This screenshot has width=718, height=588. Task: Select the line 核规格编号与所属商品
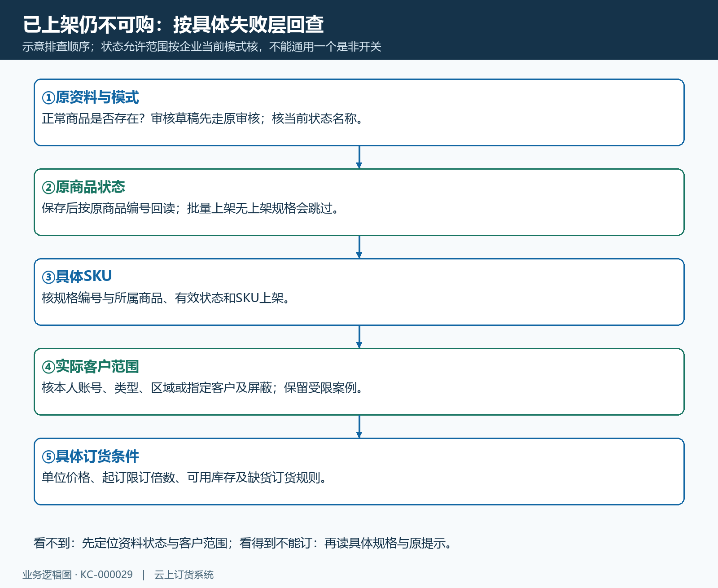click(166, 298)
